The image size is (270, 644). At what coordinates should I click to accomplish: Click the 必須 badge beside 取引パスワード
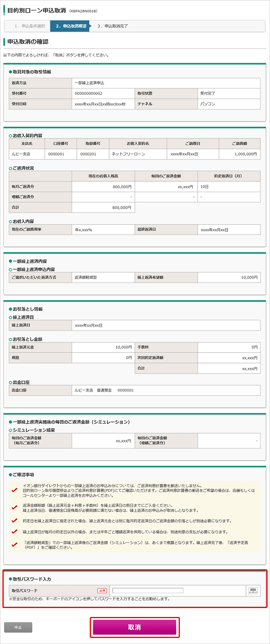102,590
